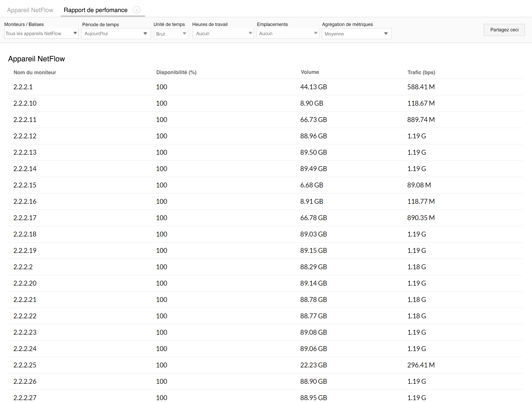Click the Partagez ceci button
The width and height of the screenshot is (532, 402).
[x=504, y=30]
